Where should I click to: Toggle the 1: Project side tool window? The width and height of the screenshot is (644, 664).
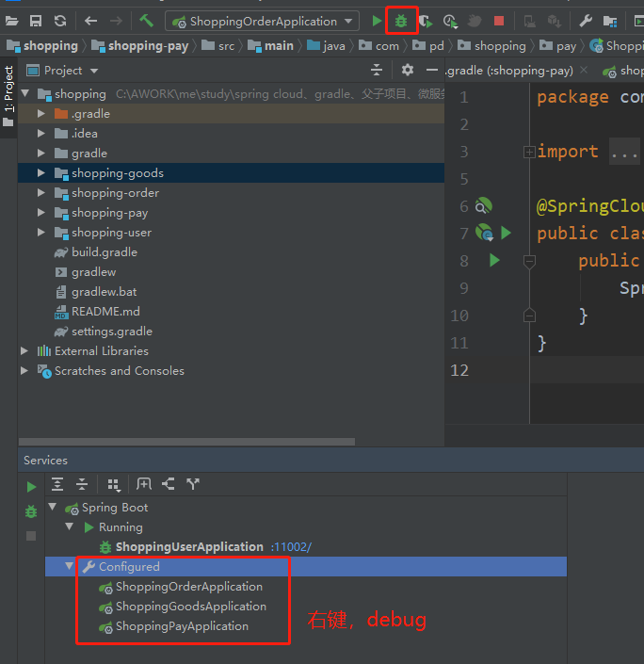pos(8,96)
